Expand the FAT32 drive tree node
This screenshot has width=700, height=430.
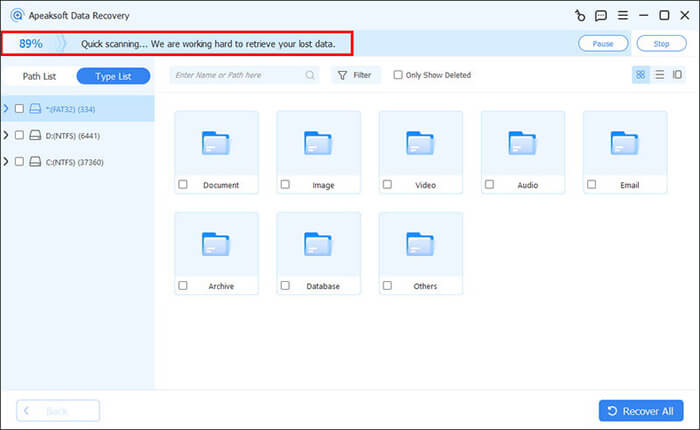point(5,109)
